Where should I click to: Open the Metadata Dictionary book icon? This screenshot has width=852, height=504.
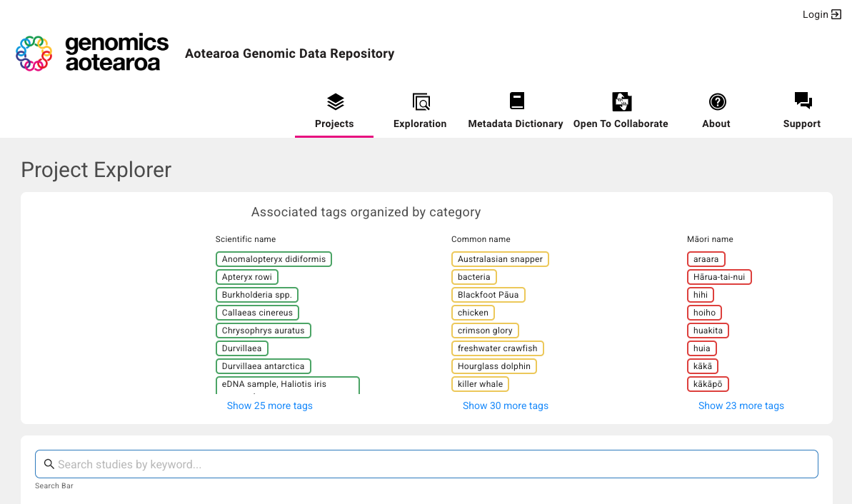[x=516, y=101]
